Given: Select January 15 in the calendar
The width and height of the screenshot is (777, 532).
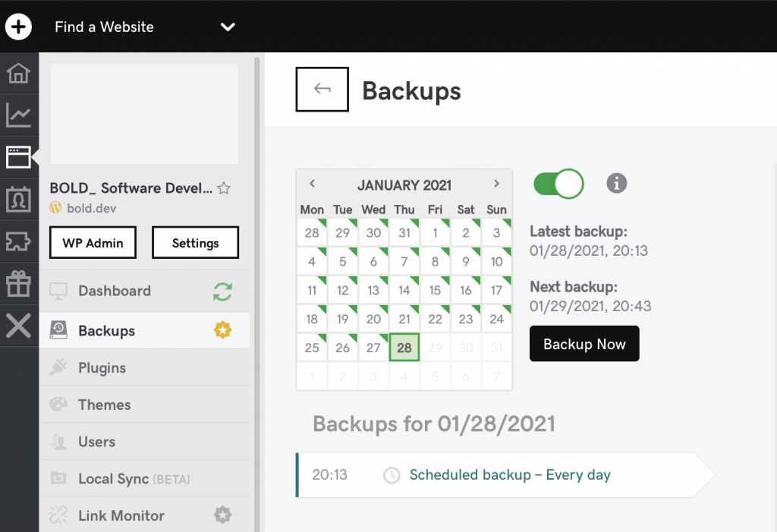Looking at the screenshot, I should (x=435, y=290).
